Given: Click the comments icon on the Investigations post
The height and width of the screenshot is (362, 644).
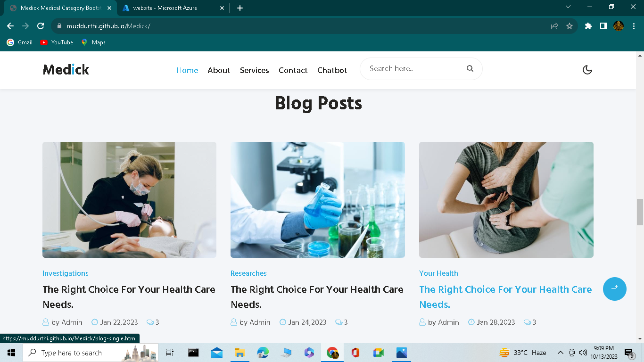Looking at the screenshot, I should (150, 322).
